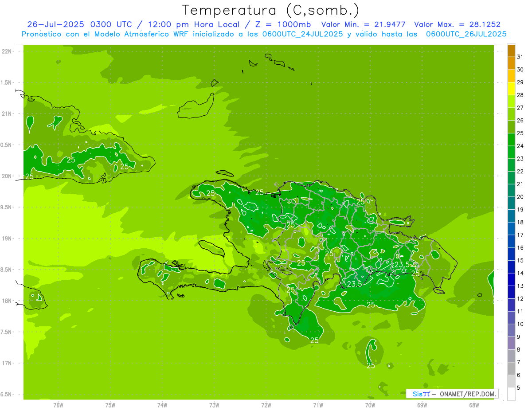Viewport: 532px width, 411px height.
Task: Click the "Pronóstico con el Modelo Atmósferico WRF" line
Action: 106,34
